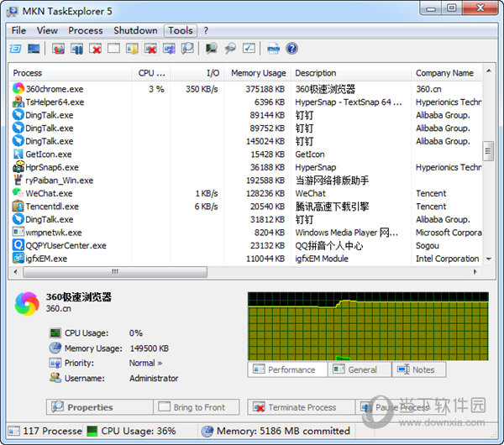Sort by the Company Name column header
This screenshot has width=504, height=445.
coord(447,73)
